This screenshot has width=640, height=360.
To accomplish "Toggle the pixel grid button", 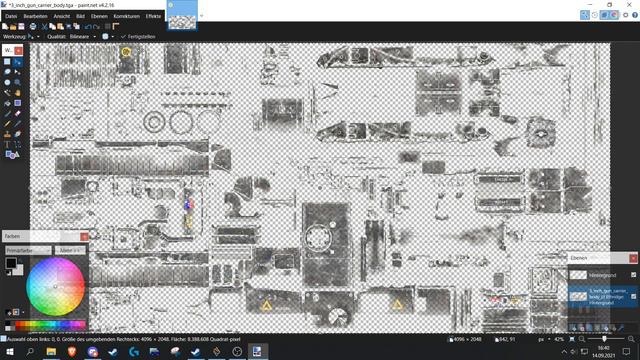I will tap(108, 27).
